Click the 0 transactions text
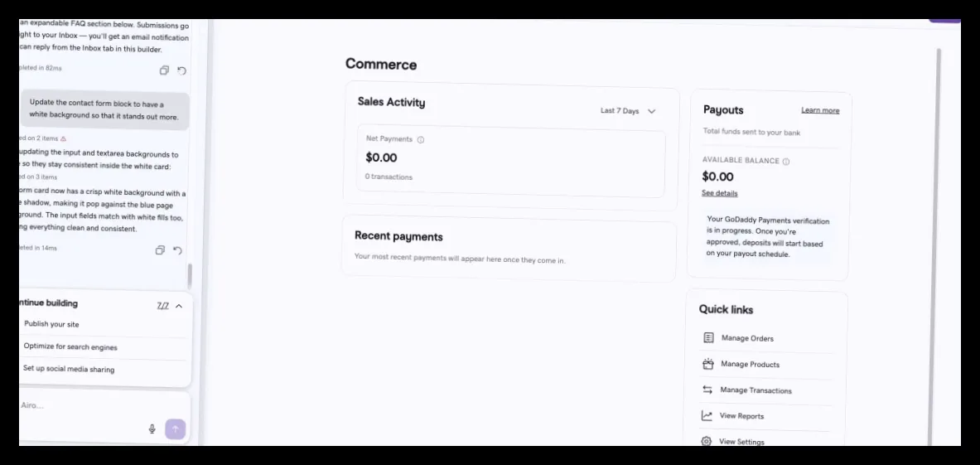This screenshot has height=465, width=980. 389,177
